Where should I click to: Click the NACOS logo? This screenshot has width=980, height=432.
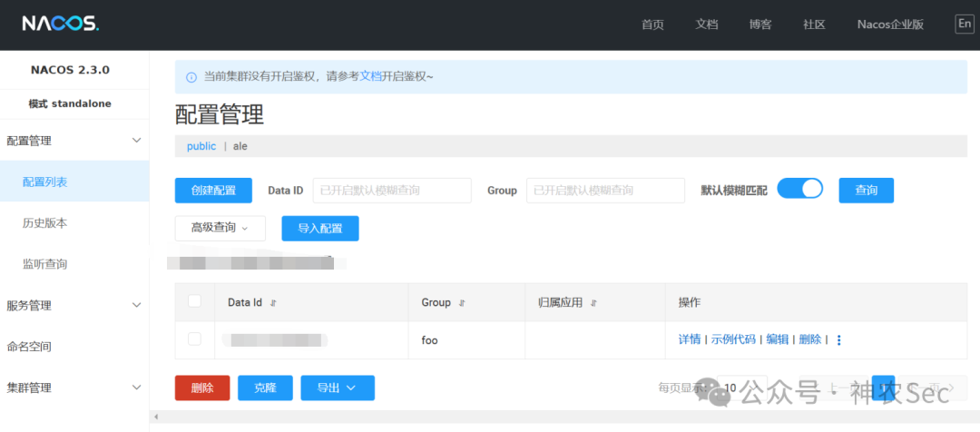61,24
